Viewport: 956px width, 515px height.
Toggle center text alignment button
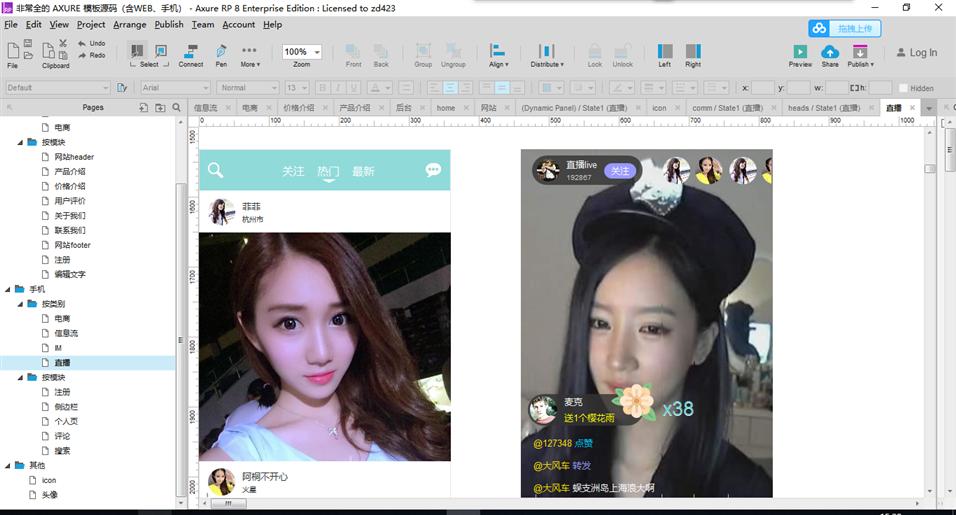coord(451,88)
